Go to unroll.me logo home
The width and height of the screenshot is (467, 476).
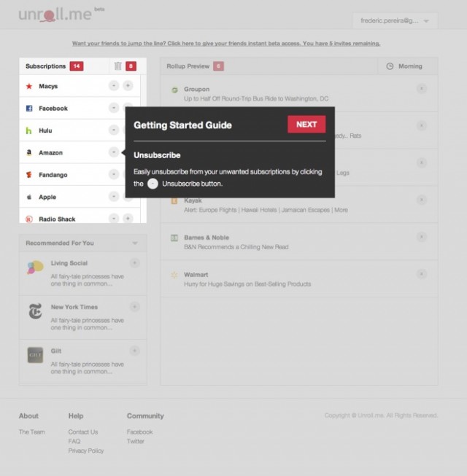(55, 15)
